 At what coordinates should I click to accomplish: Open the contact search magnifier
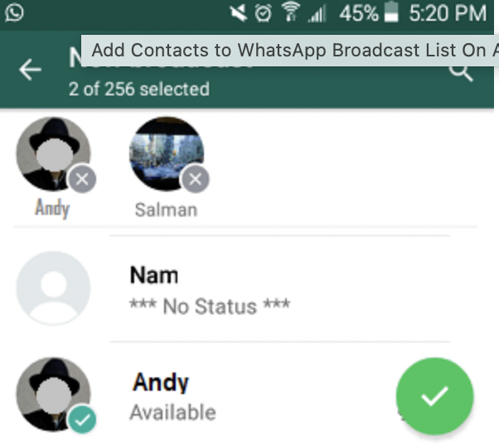461,73
